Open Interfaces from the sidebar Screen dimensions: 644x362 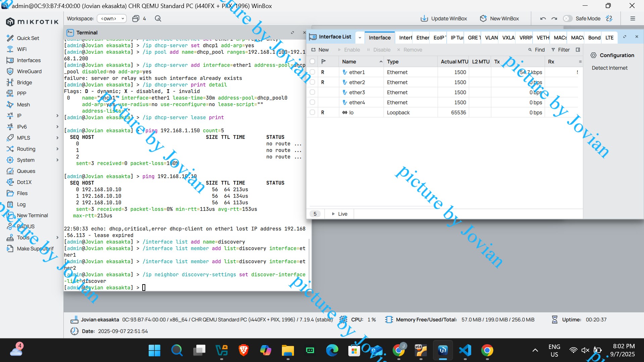(29, 60)
